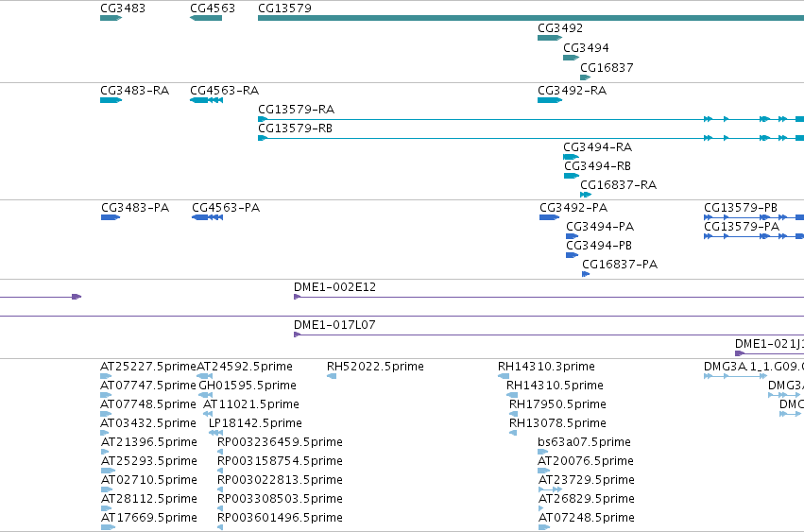
Task: Click the bs63a07.5prime EST label
Action: tap(584, 441)
